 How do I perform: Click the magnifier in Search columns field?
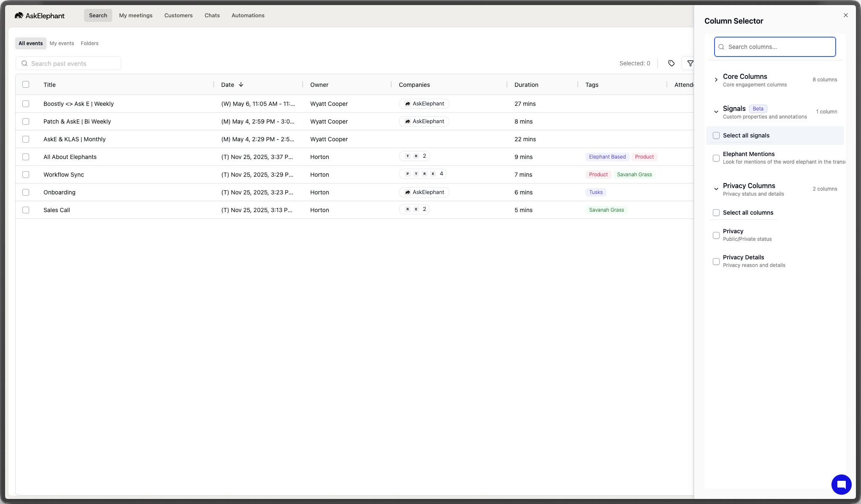click(721, 47)
